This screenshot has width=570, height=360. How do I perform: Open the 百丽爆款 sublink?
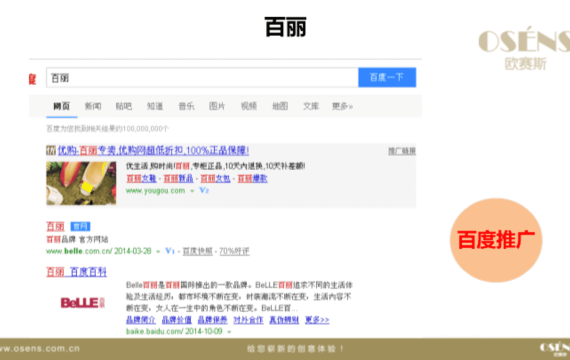point(252,179)
